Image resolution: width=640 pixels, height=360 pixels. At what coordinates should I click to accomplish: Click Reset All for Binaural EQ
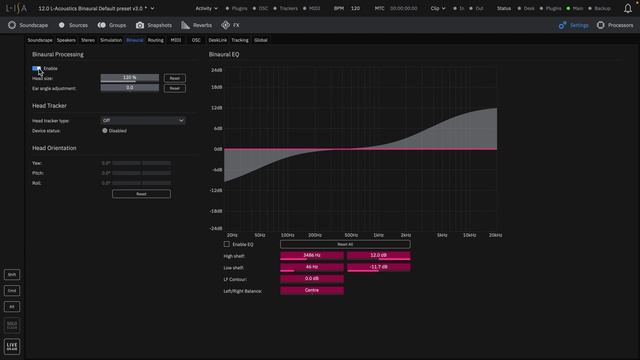[345, 244]
